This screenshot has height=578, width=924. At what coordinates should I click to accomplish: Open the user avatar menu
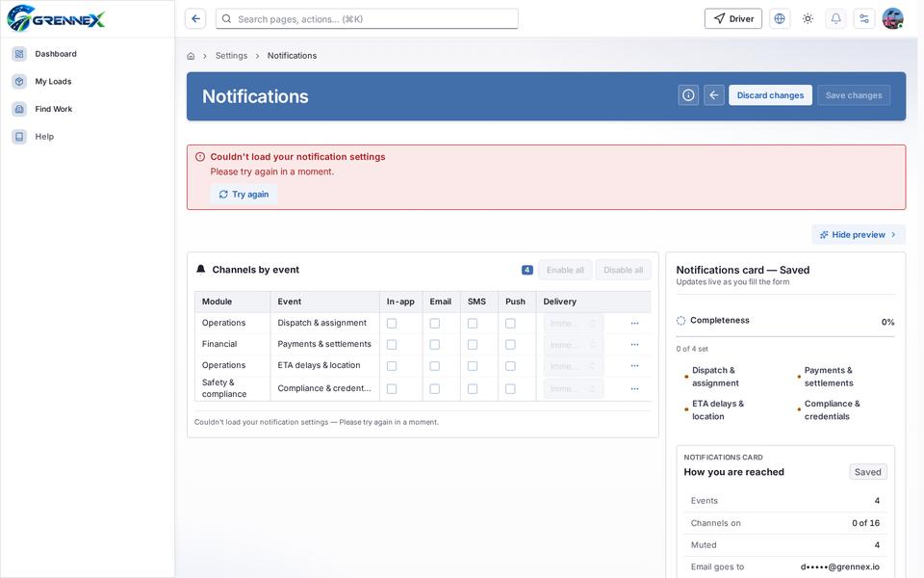click(893, 19)
